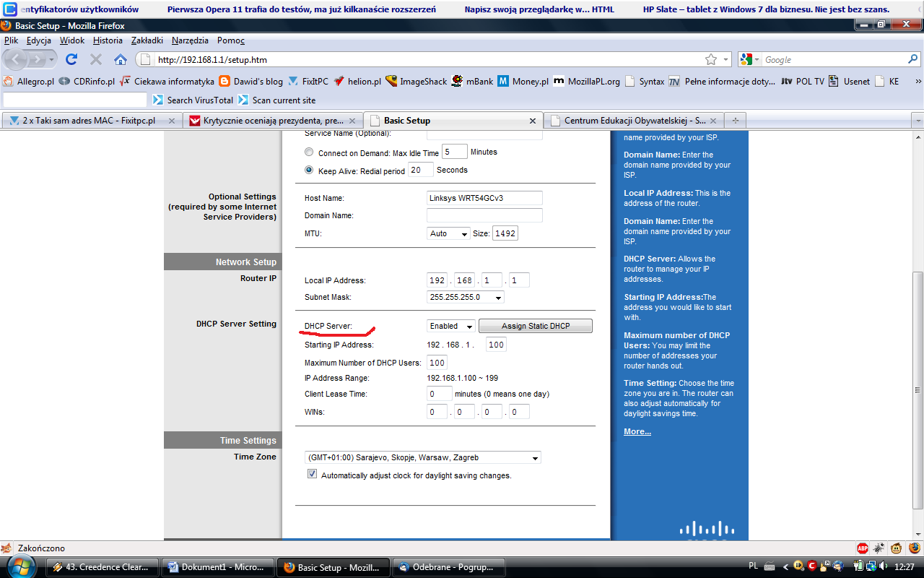Open the Narzędzia menu

click(x=190, y=40)
